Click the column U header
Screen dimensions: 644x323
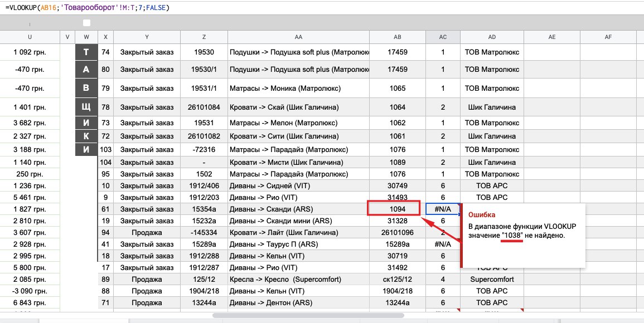coord(30,37)
